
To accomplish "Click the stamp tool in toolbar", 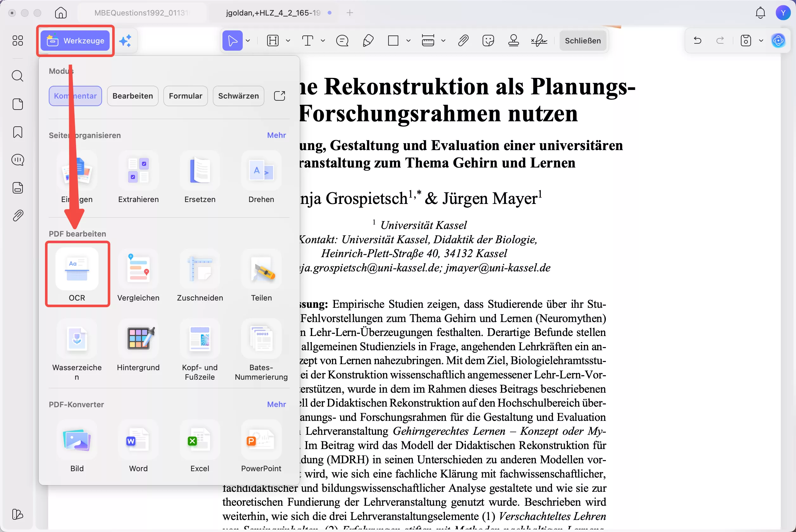I will [x=513, y=41].
